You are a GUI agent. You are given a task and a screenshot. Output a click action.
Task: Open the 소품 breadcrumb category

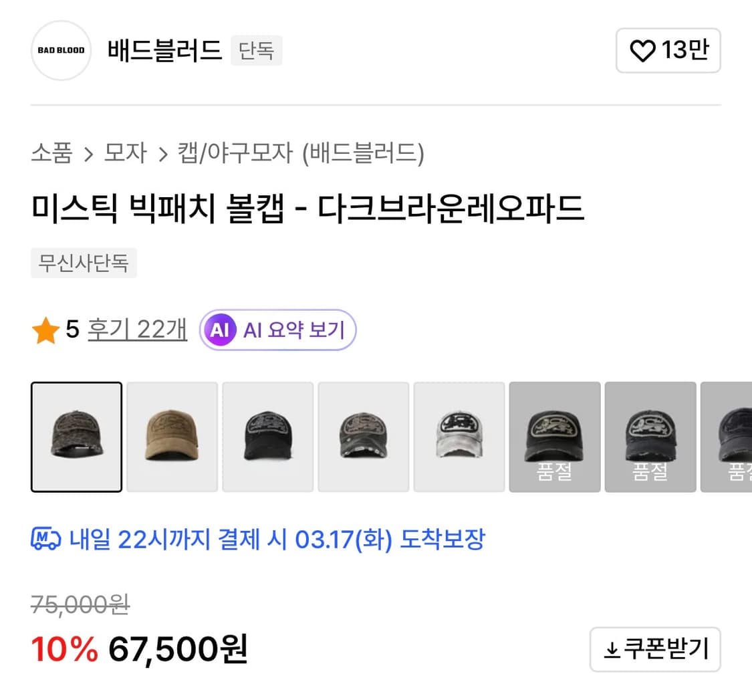point(52,153)
